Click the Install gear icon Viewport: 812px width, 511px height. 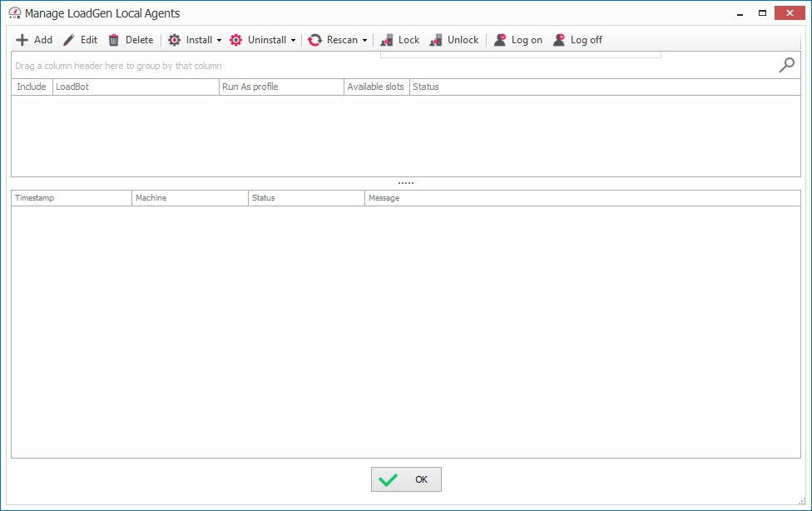pyautogui.click(x=175, y=40)
